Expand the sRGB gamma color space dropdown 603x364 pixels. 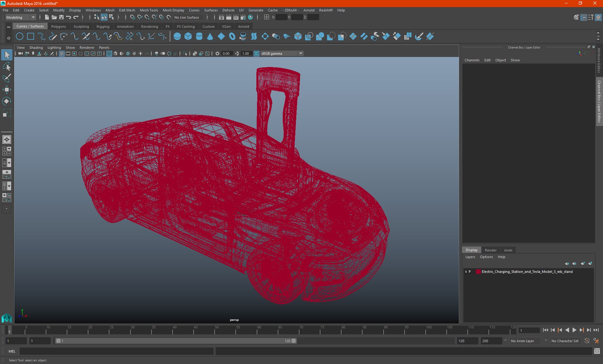[282, 54]
